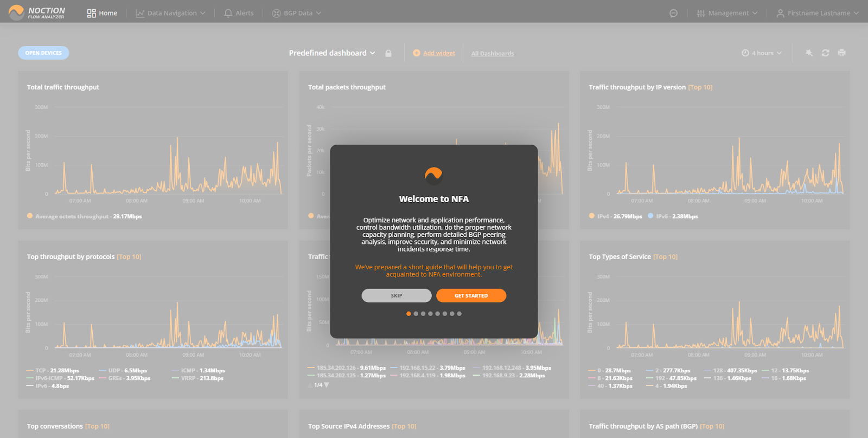
Task: Click the Get Started button
Action: click(471, 295)
